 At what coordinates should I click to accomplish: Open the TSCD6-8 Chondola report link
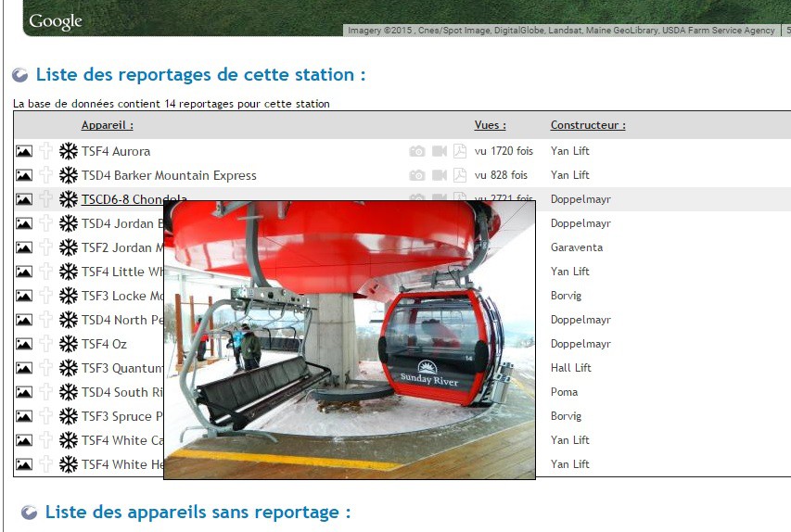(134, 199)
